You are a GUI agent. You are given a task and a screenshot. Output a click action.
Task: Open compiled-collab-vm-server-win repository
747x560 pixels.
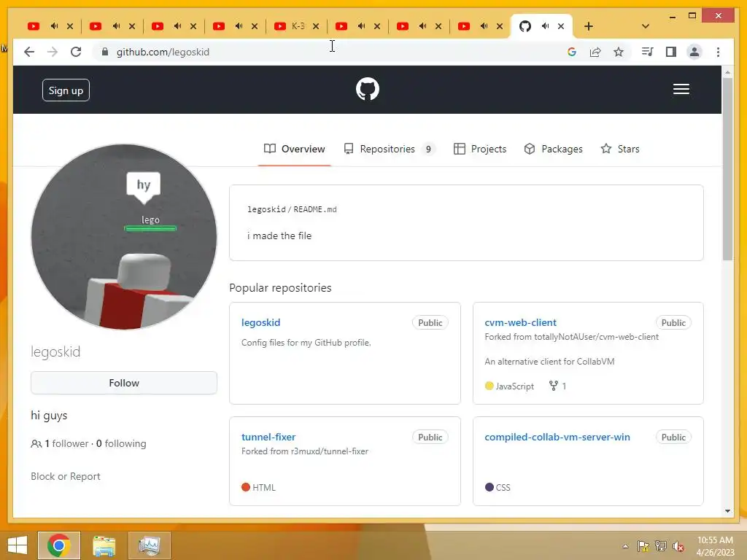[x=557, y=437]
